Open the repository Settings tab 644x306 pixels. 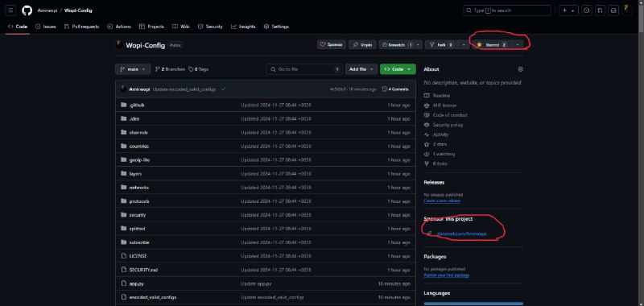[x=276, y=27]
